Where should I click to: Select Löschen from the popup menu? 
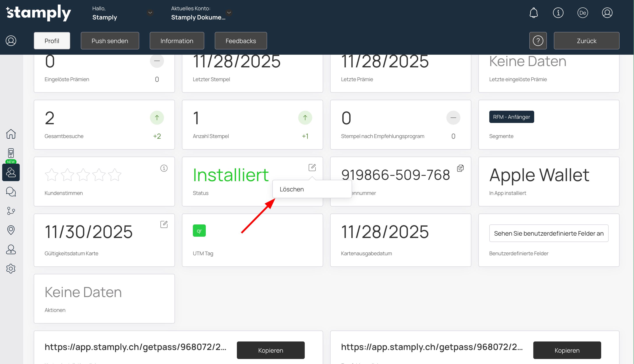(x=292, y=189)
